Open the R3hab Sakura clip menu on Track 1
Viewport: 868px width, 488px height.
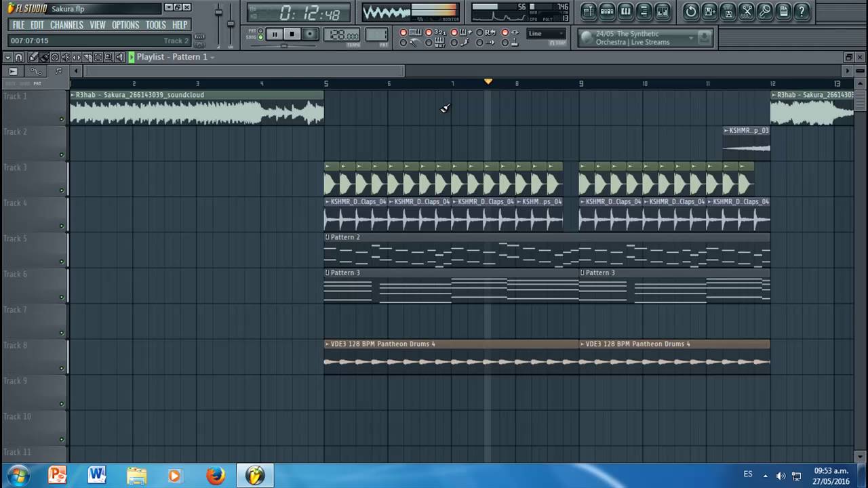pos(73,95)
